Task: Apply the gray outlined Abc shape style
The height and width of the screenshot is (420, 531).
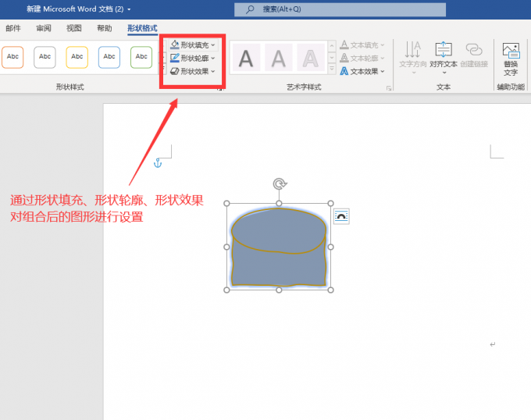Action: tap(45, 57)
